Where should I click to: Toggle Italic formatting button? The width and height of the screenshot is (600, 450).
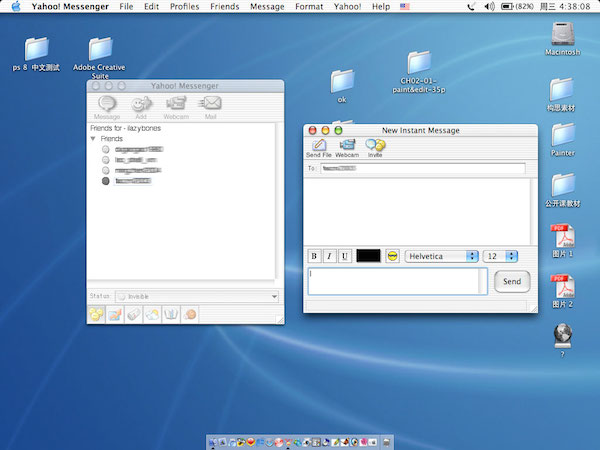pos(329,256)
